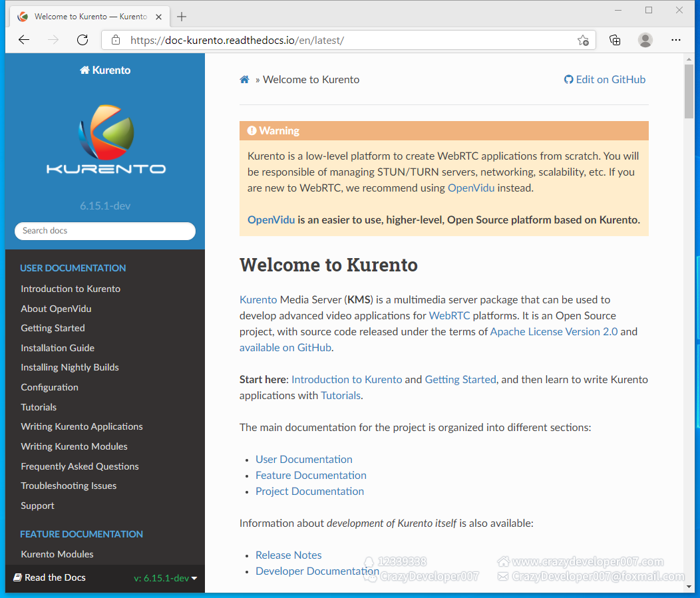
Task: Follow the Apache License Version 2.0 link
Action: (x=554, y=331)
